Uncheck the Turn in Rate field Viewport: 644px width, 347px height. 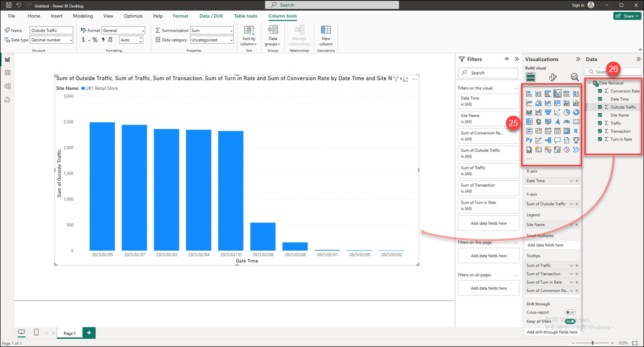tap(600, 139)
